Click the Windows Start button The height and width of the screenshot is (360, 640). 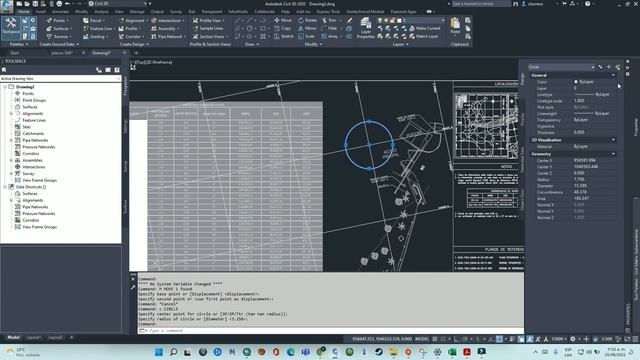[x=159, y=352]
